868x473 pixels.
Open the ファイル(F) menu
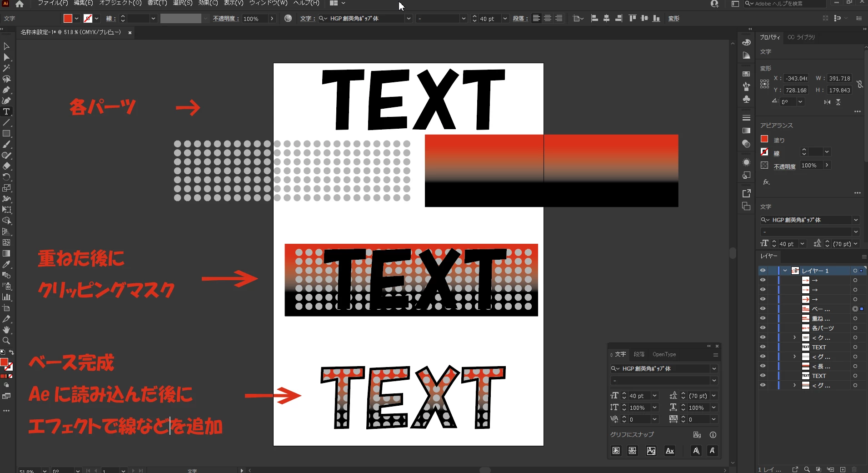(53, 3)
